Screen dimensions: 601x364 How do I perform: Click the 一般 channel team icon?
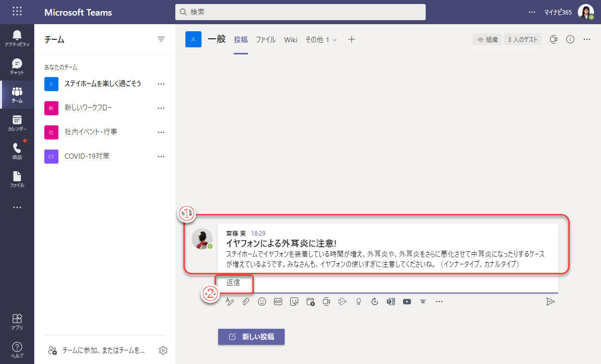coord(193,39)
